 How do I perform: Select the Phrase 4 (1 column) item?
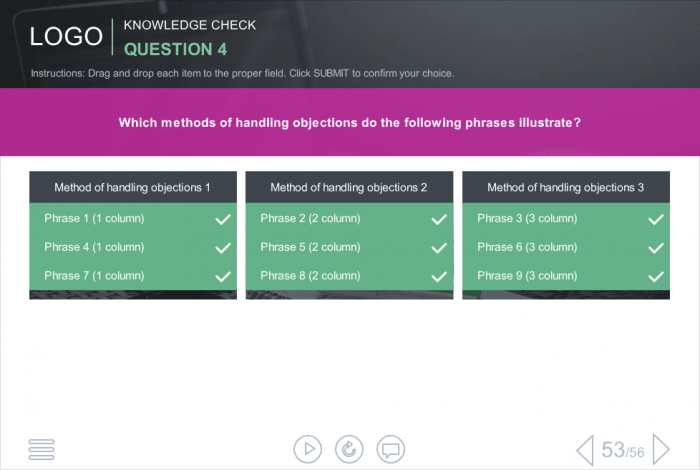(x=133, y=247)
